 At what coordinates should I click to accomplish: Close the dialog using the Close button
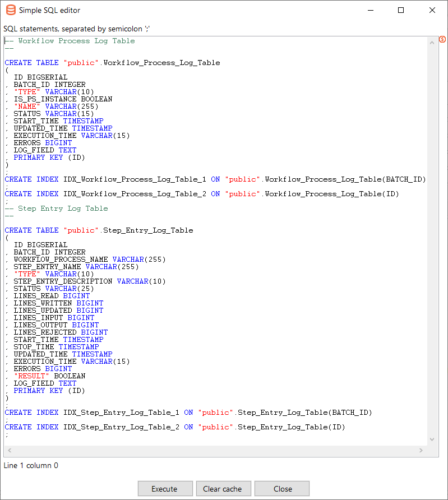click(x=282, y=489)
